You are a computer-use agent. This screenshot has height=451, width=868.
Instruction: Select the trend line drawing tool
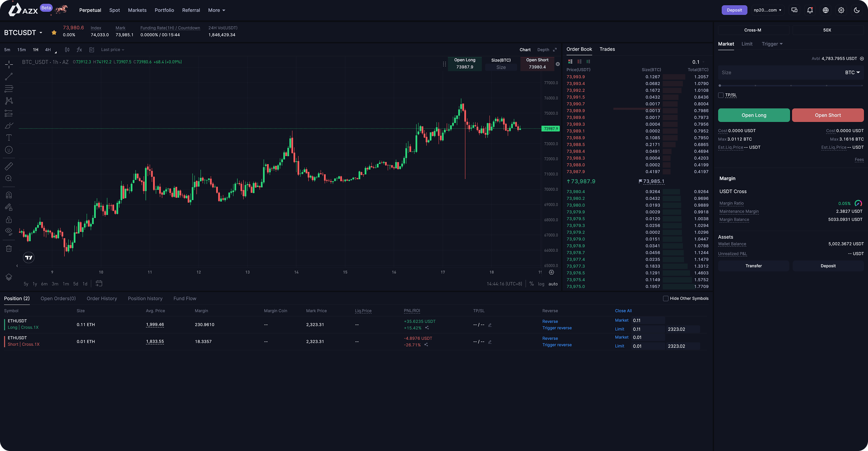(x=9, y=77)
